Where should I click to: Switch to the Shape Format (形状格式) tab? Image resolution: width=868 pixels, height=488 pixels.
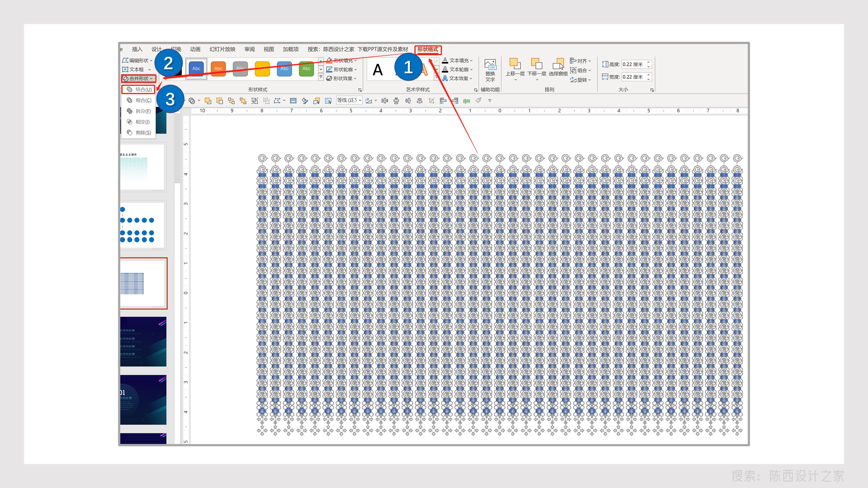pos(427,50)
